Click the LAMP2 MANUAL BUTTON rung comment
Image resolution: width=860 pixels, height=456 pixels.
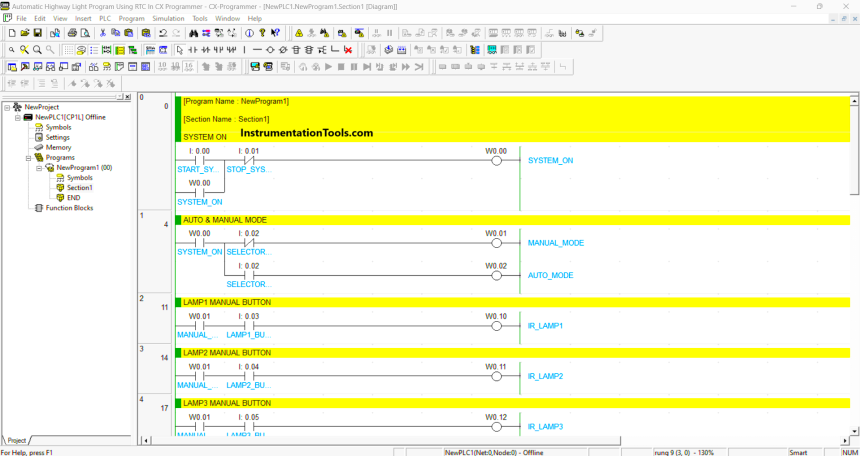pyautogui.click(x=227, y=353)
